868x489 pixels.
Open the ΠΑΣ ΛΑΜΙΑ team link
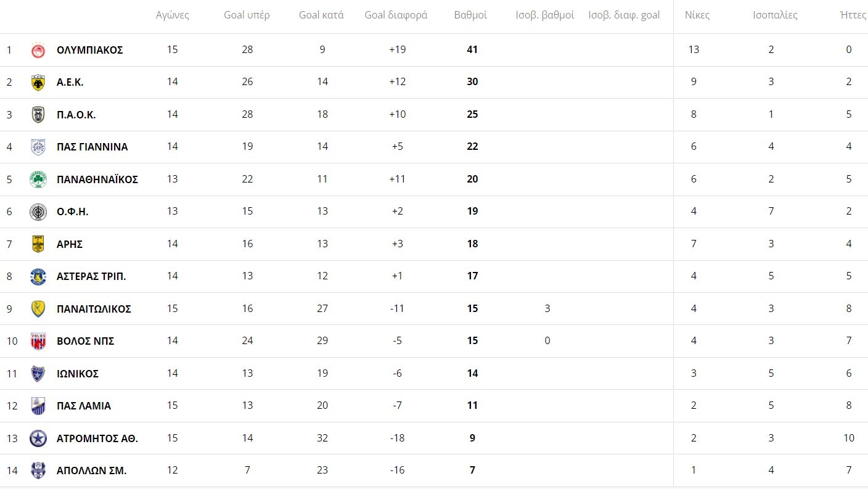click(x=84, y=406)
